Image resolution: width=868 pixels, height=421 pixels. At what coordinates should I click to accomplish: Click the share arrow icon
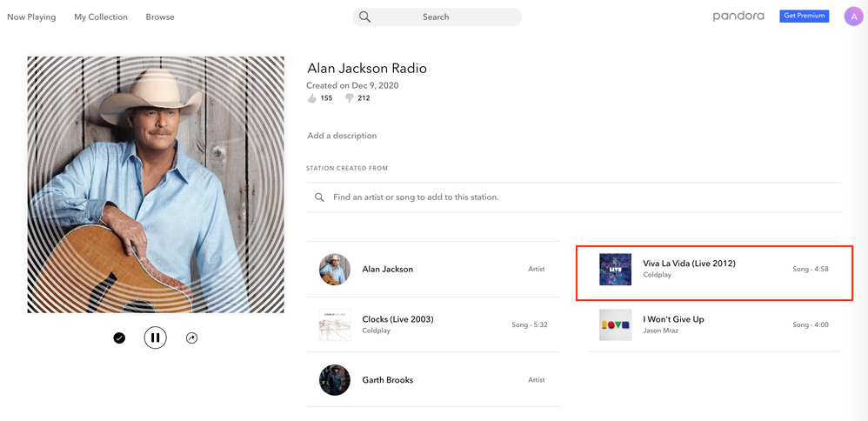click(x=191, y=337)
